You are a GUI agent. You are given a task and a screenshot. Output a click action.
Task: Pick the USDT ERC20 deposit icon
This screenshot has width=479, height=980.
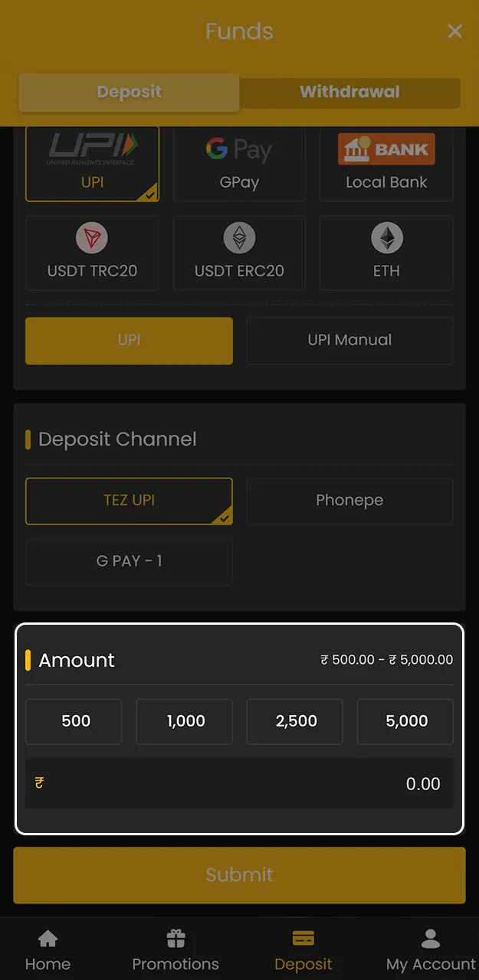click(239, 251)
